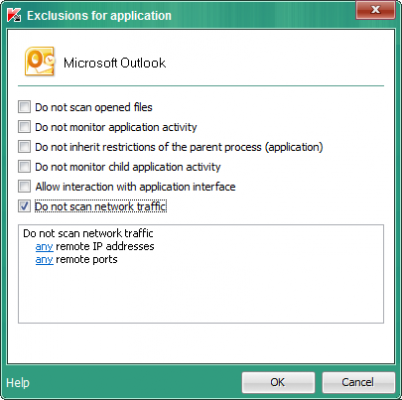Cancel the exclusions dialog
Image resolution: width=402 pixels, height=400 pixels.
pos(358,382)
